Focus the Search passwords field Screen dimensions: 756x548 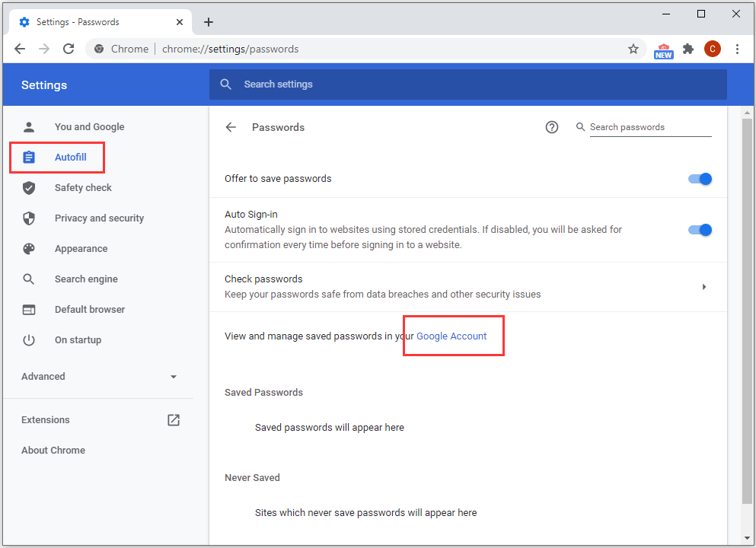click(650, 127)
